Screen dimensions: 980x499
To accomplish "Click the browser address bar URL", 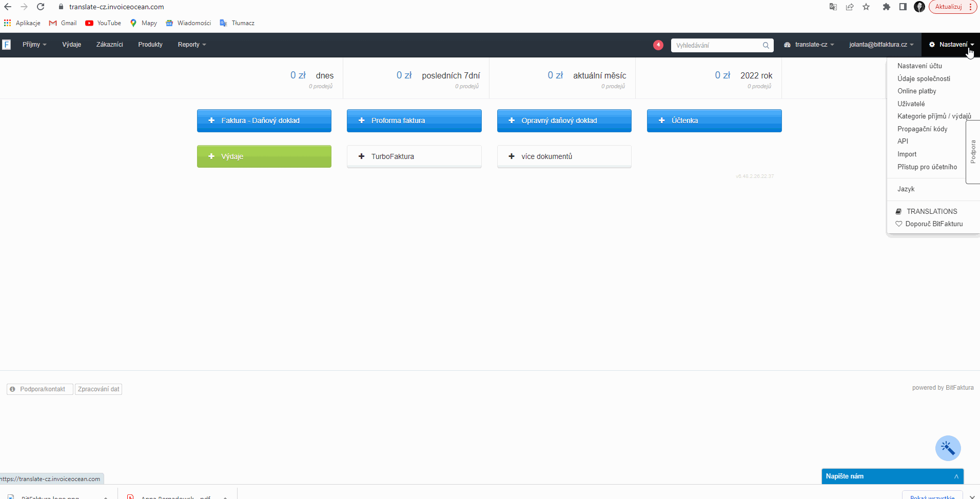I will (116, 7).
